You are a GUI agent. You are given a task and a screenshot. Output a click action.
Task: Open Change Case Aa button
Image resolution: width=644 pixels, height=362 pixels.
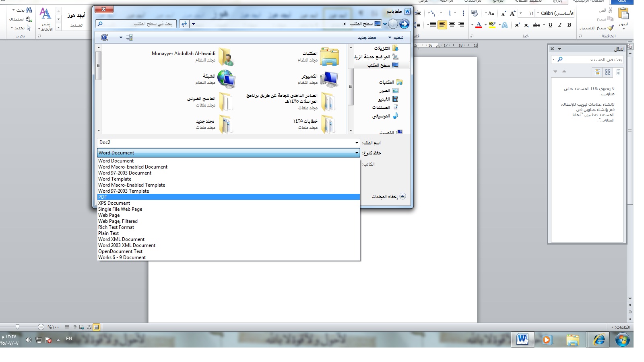tap(490, 13)
